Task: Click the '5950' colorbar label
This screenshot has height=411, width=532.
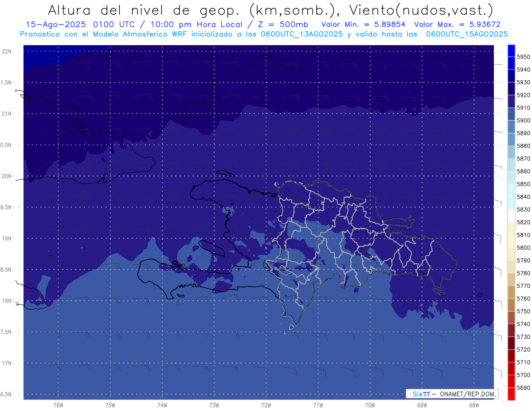Action: (523, 57)
